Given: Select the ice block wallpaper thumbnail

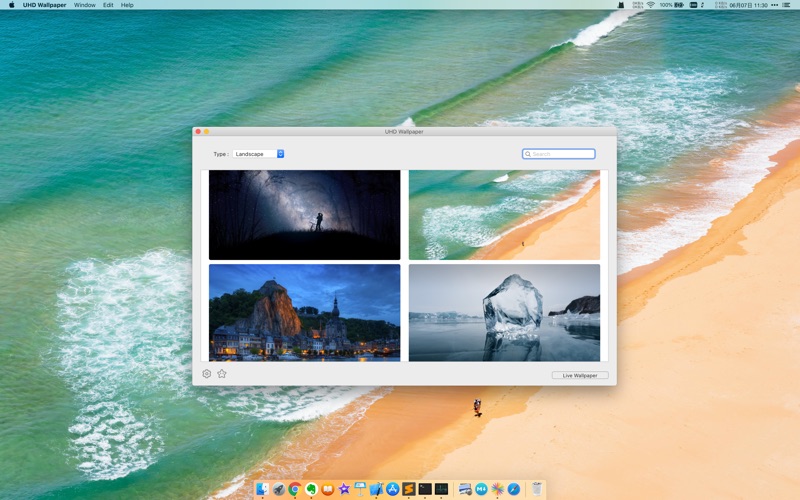Looking at the screenshot, I should coord(504,312).
